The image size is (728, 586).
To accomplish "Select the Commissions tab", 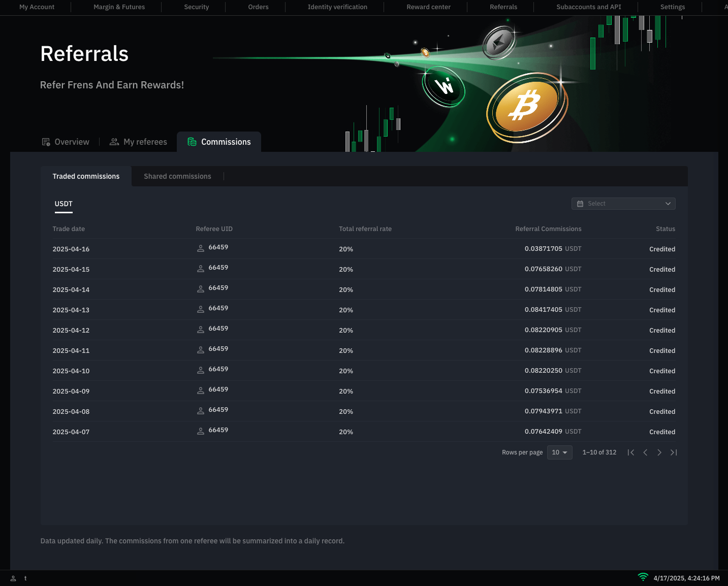I will pos(219,142).
